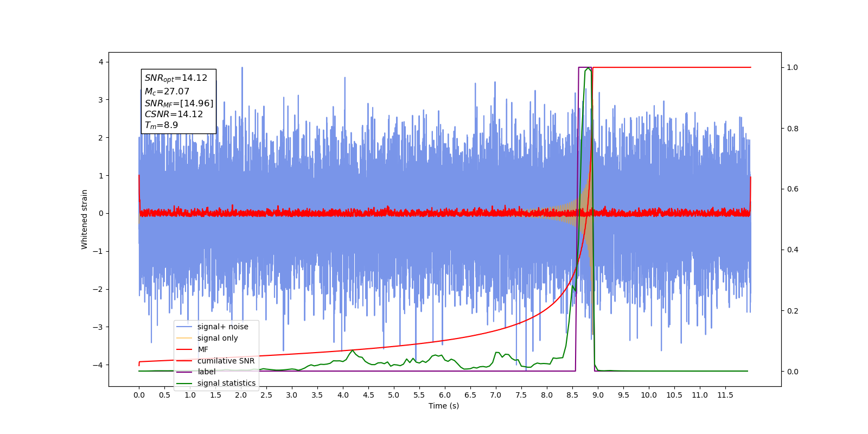Click the right y-axis tick label 0.6
The image size is (868, 434).
click(x=793, y=189)
